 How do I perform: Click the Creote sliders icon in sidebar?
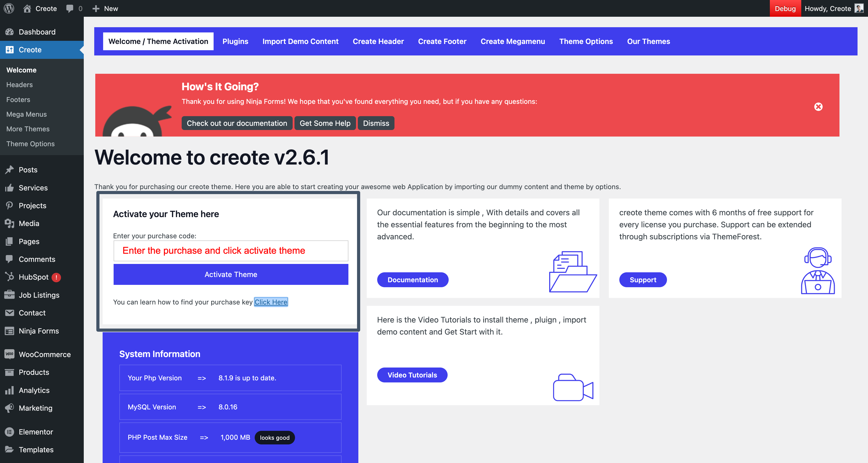point(9,50)
